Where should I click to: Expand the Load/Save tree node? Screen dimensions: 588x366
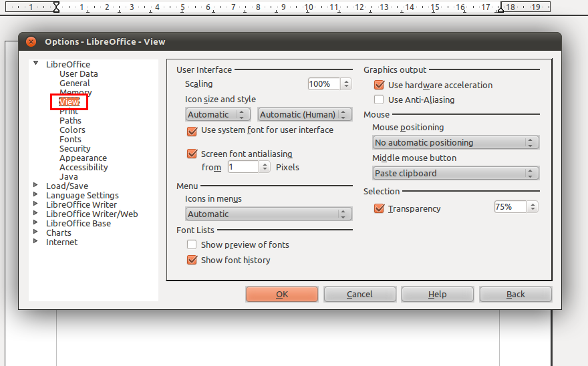[x=35, y=185]
